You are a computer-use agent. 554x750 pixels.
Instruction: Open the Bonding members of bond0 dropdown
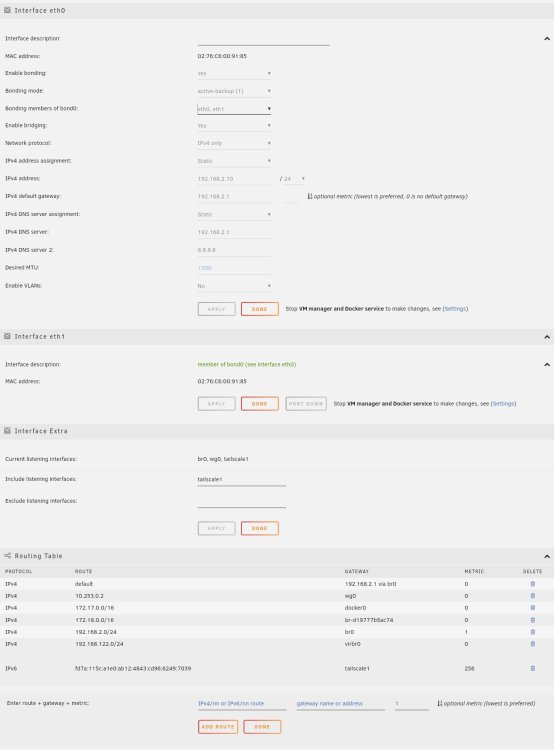pos(234,109)
